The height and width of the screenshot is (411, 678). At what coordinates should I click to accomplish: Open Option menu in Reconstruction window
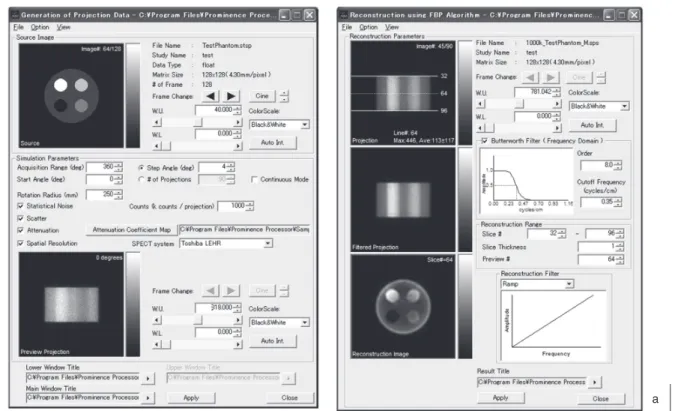(x=368, y=27)
